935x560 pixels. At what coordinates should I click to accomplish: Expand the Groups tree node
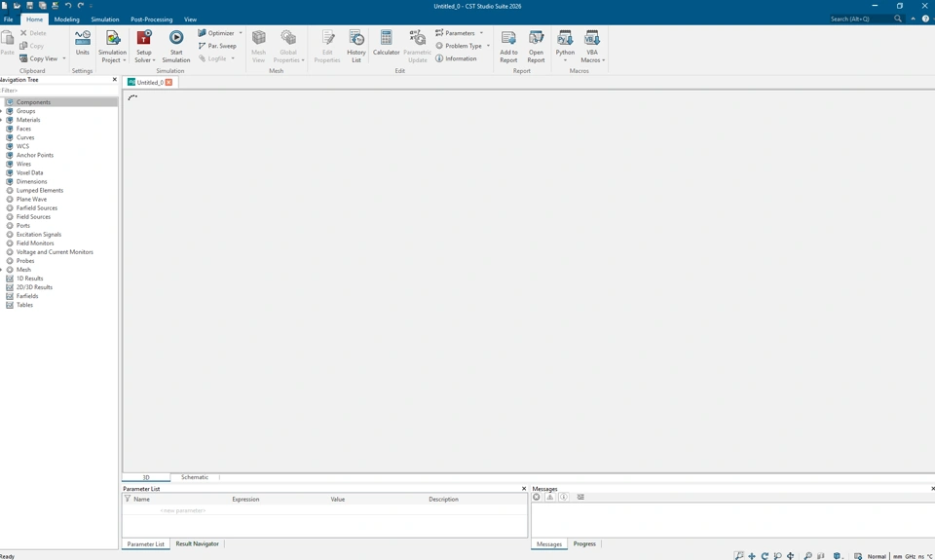(x=2, y=111)
